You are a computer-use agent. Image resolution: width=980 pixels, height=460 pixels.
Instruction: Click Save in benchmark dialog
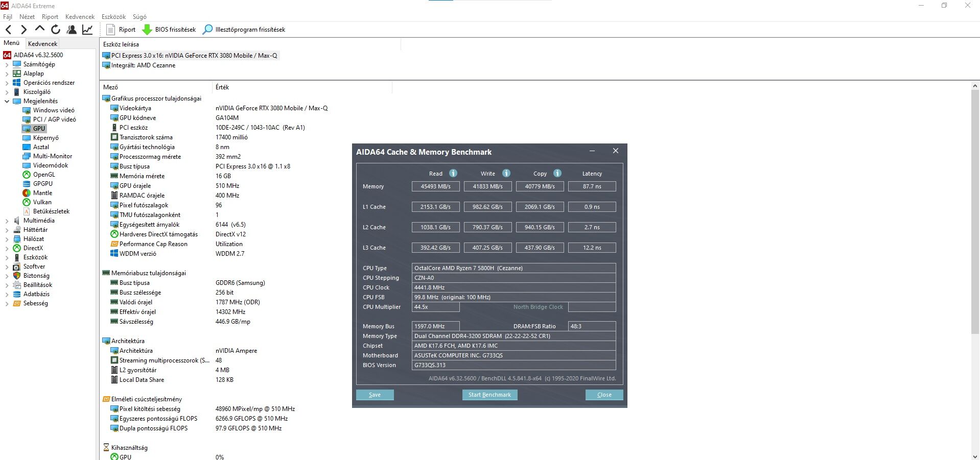click(375, 395)
